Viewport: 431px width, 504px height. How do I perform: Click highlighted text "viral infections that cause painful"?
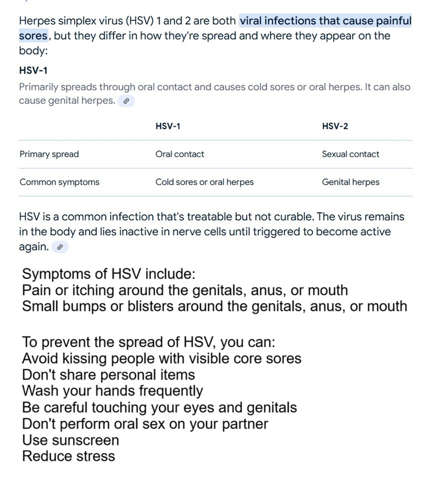(325, 21)
